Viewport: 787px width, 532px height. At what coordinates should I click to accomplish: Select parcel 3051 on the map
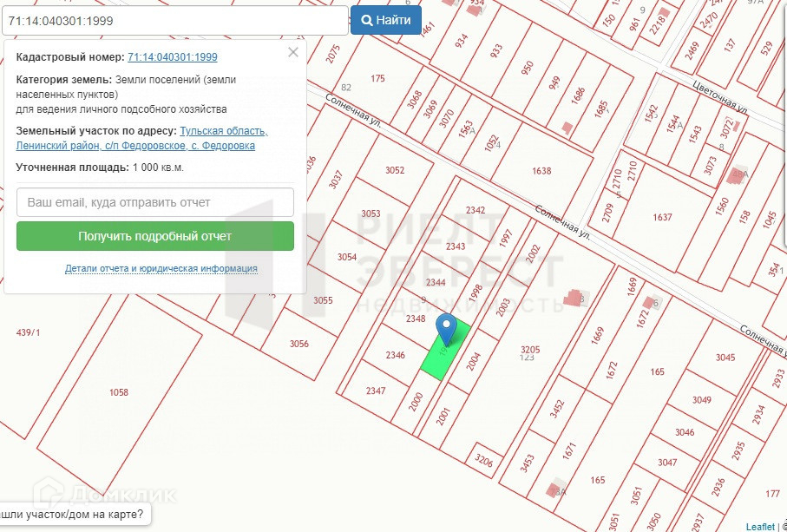pos(638,495)
